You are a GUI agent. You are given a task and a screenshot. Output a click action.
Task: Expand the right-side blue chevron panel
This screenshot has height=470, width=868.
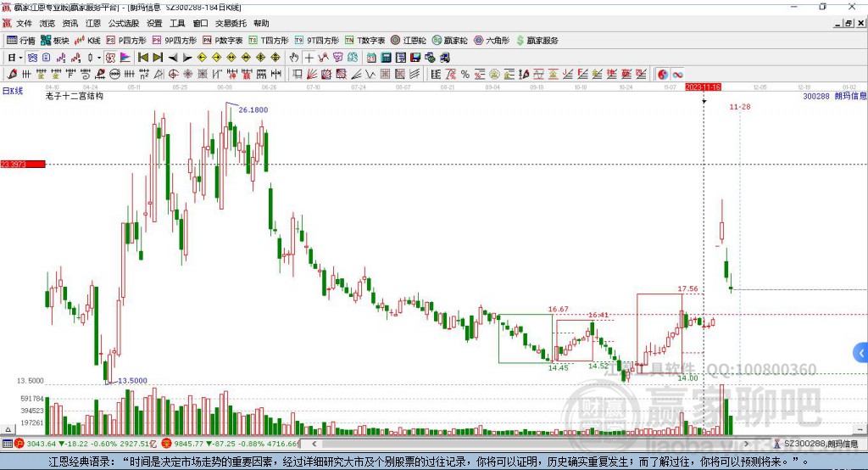pos(861,353)
